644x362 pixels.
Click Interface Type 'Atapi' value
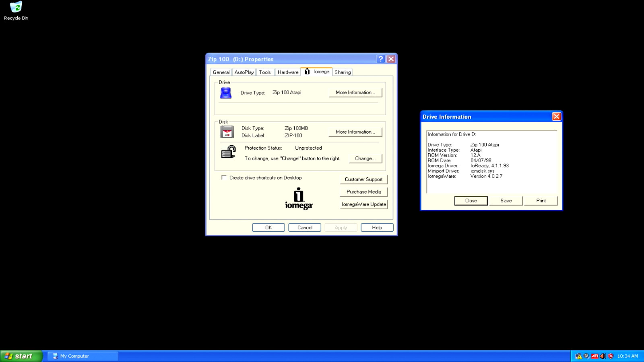click(x=476, y=150)
